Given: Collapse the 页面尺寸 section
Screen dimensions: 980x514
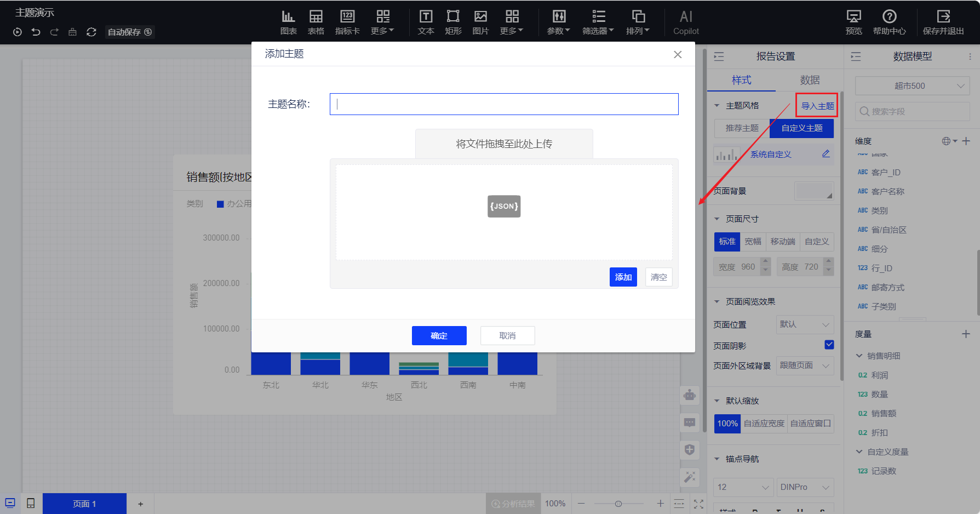Looking at the screenshot, I should coord(717,219).
